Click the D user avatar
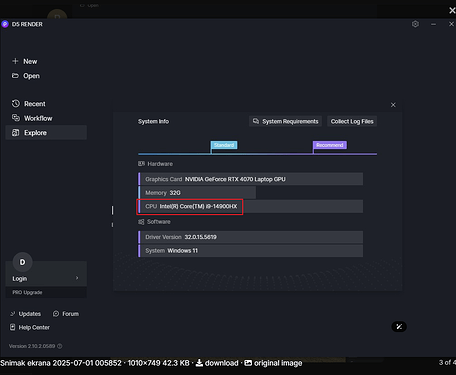The width and height of the screenshot is (456, 375). click(x=22, y=262)
